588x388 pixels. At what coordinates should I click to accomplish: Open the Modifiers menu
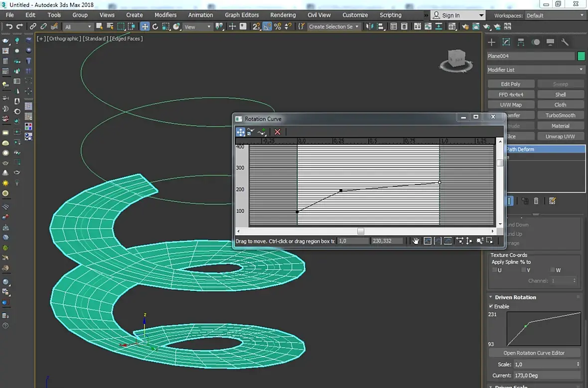click(x=165, y=15)
